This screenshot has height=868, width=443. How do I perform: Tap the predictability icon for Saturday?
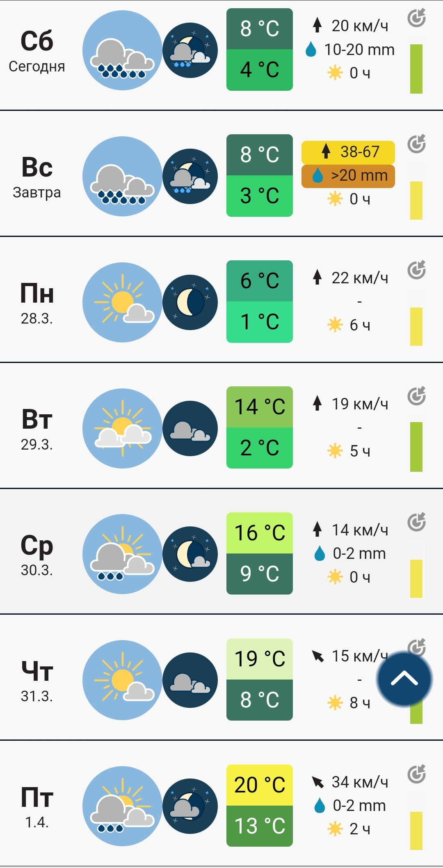416,18
